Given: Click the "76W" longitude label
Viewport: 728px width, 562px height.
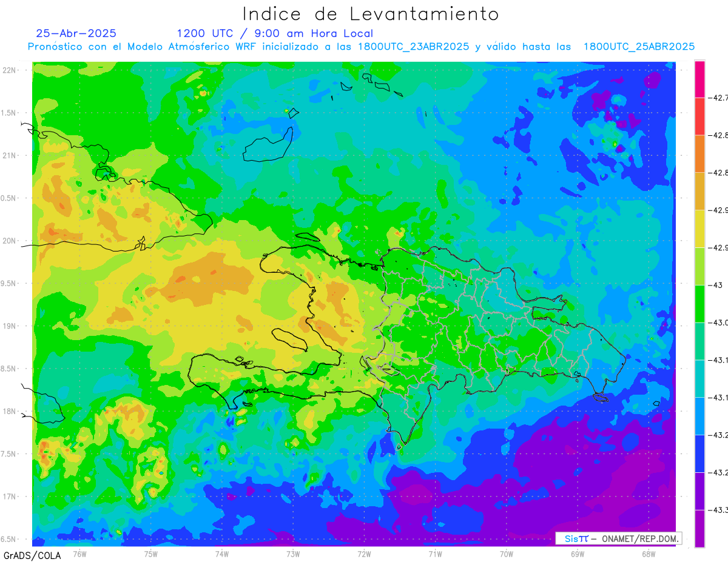Looking at the screenshot, I should pos(79,554).
